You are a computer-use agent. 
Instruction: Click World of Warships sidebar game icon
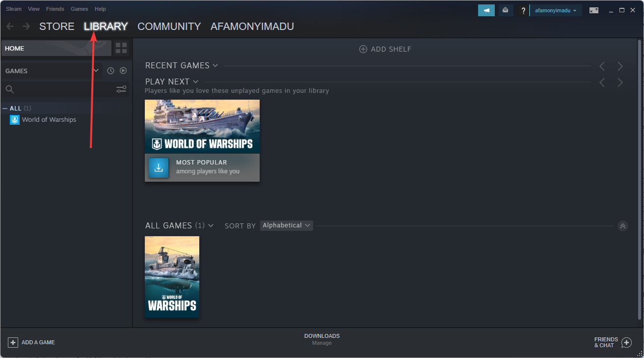tap(15, 120)
